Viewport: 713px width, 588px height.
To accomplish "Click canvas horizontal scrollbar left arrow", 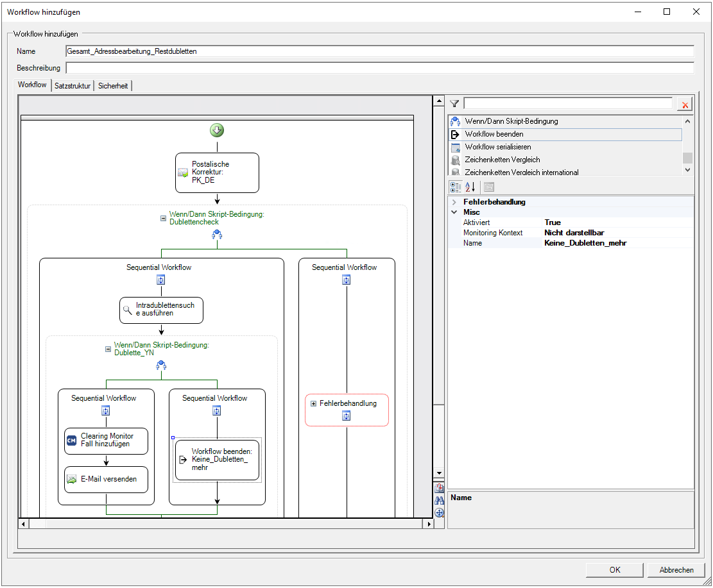I will tap(24, 524).
